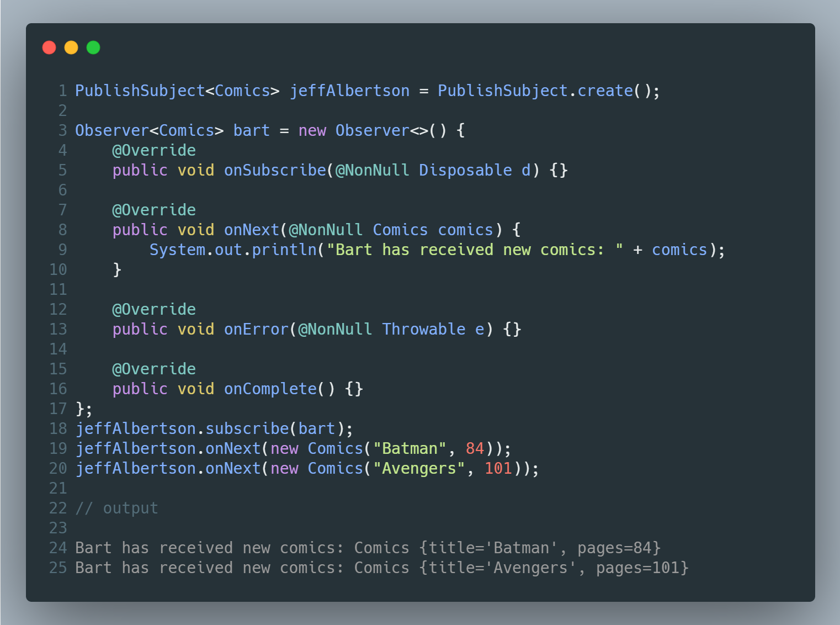Click the number 101 on line 20
Image resolution: width=840 pixels, height=625 pixels.
(x=498, y=468)
